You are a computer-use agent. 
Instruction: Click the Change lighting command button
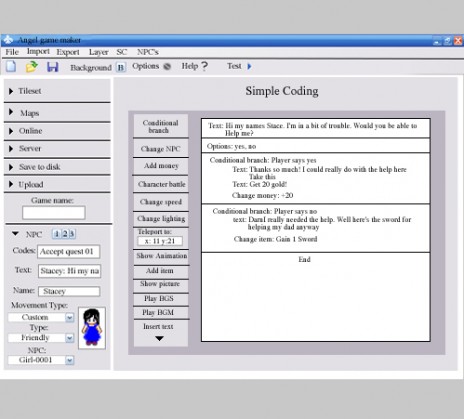(x=161, y=219)
